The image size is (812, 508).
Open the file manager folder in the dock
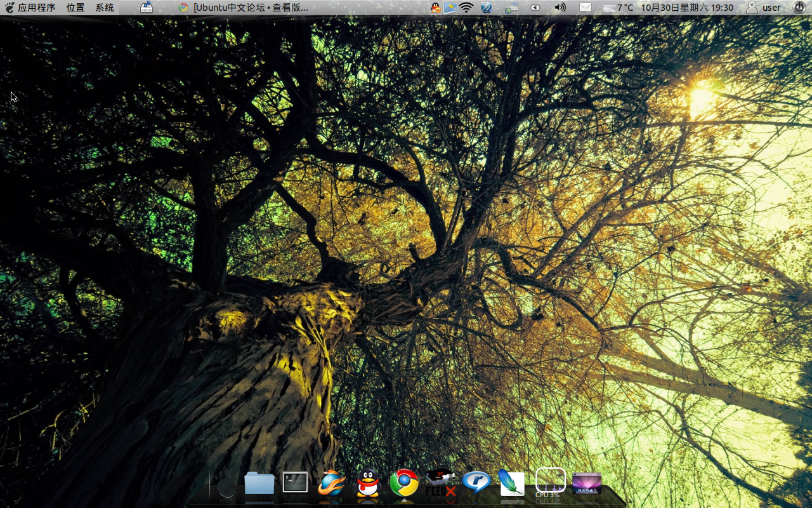click(259, 484)
